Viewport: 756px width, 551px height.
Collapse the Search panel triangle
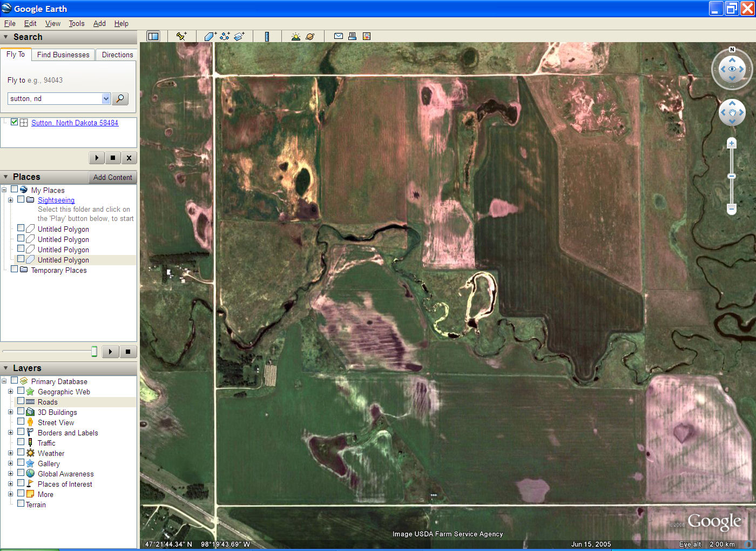tap(6, 37)
